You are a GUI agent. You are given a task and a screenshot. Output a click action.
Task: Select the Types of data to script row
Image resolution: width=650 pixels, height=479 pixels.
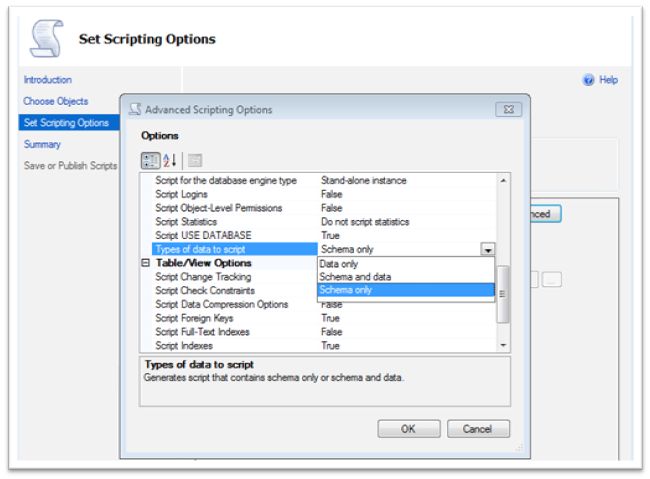(x=235, y=249)
